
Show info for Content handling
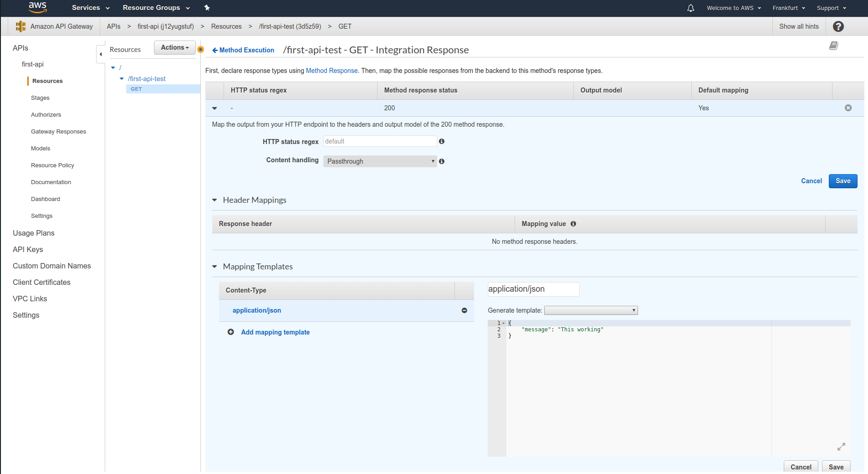click(441, 161)
